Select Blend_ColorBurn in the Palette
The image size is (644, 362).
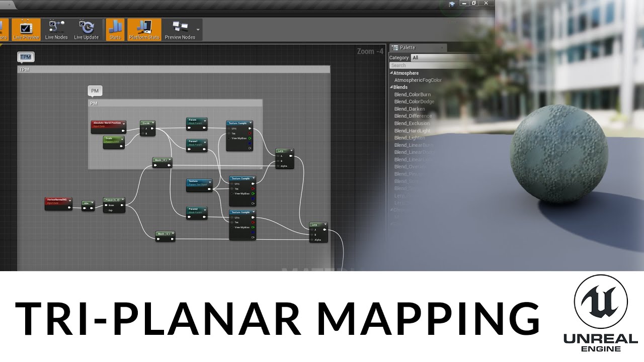(413, 95)
